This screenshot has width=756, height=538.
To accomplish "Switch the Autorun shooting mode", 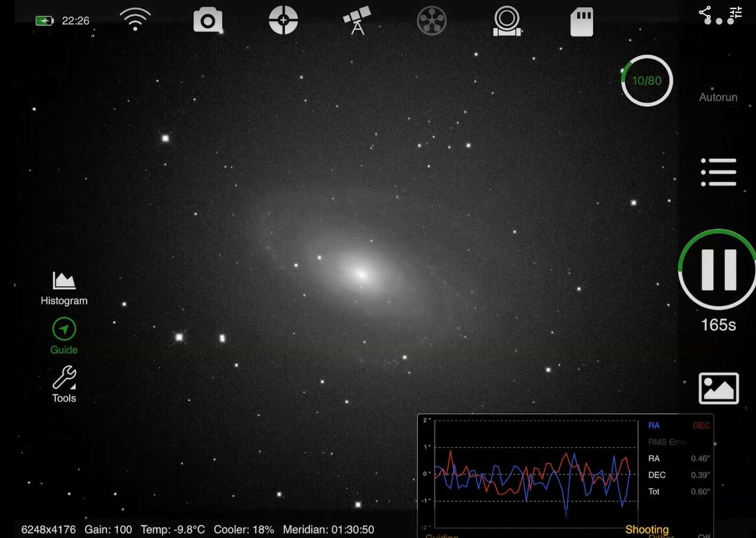I will (x=718, y=97).
